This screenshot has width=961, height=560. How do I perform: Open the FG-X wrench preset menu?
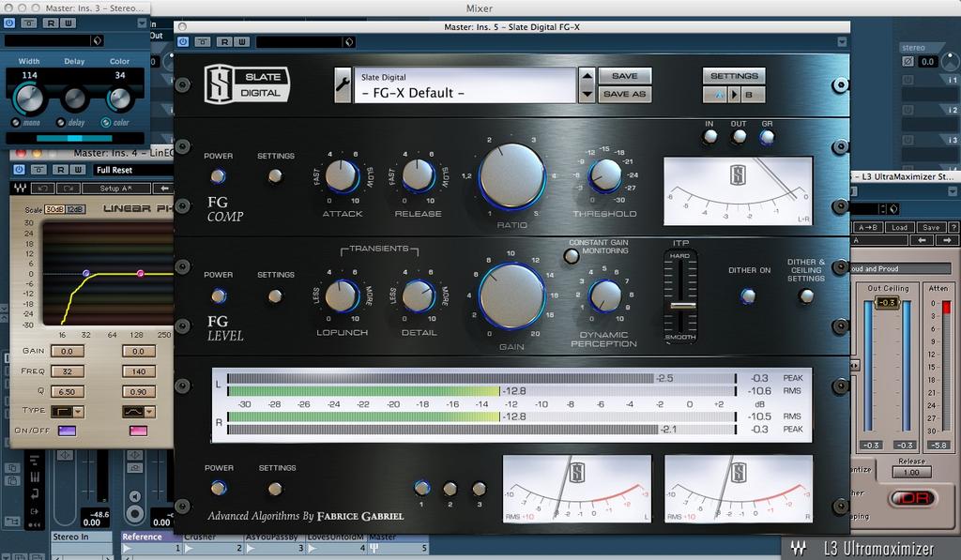[x=343, y=85]
